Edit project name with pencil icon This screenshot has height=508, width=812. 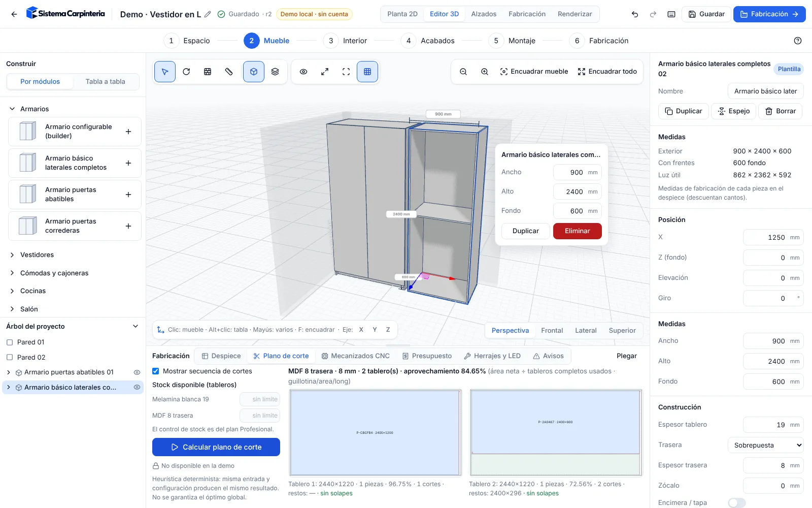point(208,14)
